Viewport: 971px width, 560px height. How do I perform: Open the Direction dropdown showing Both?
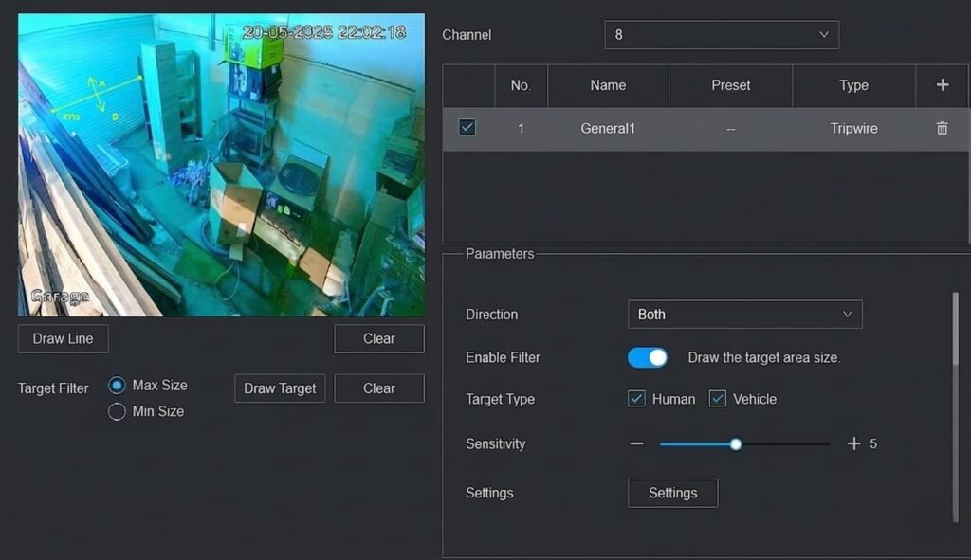[x=744, y=314]
